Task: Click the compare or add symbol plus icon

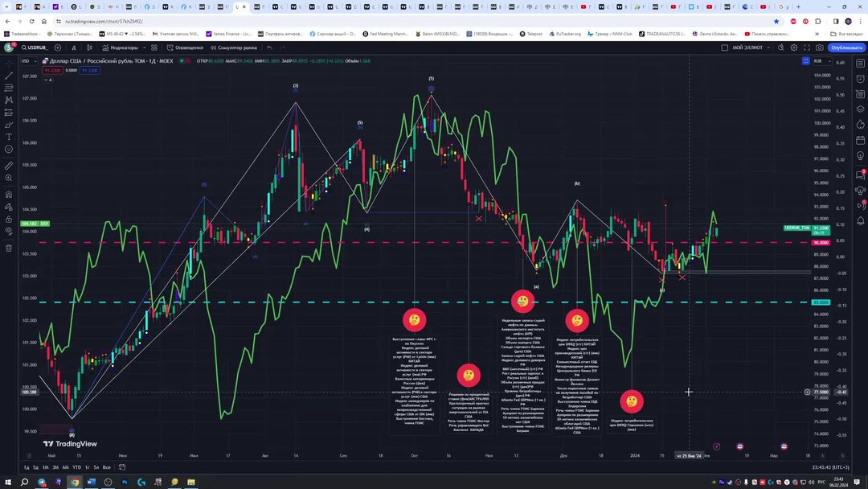Action: [58, 47]
